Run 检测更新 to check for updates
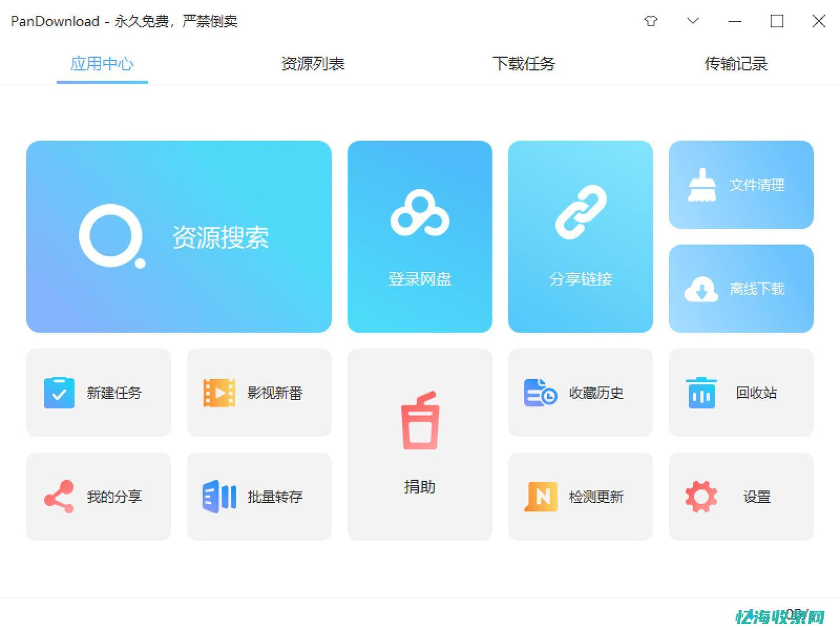 pyautogui.click(x=580, y=496)
